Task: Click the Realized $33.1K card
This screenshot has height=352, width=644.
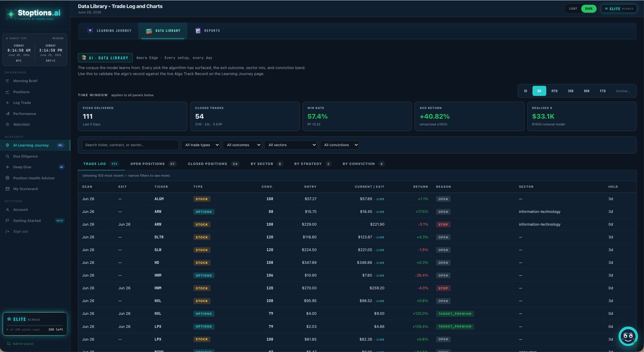Action: point(581,116)
